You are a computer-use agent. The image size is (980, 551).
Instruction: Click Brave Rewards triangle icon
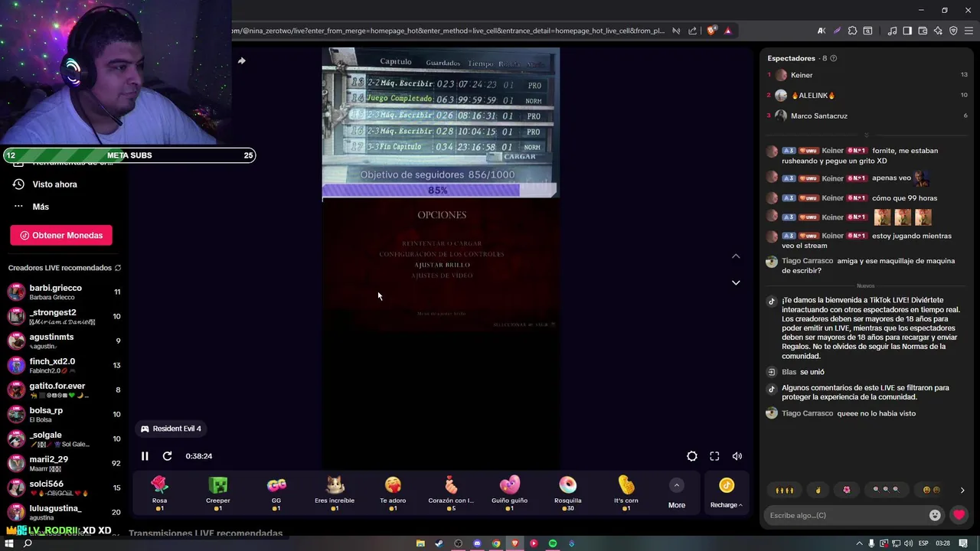point(727,31)
